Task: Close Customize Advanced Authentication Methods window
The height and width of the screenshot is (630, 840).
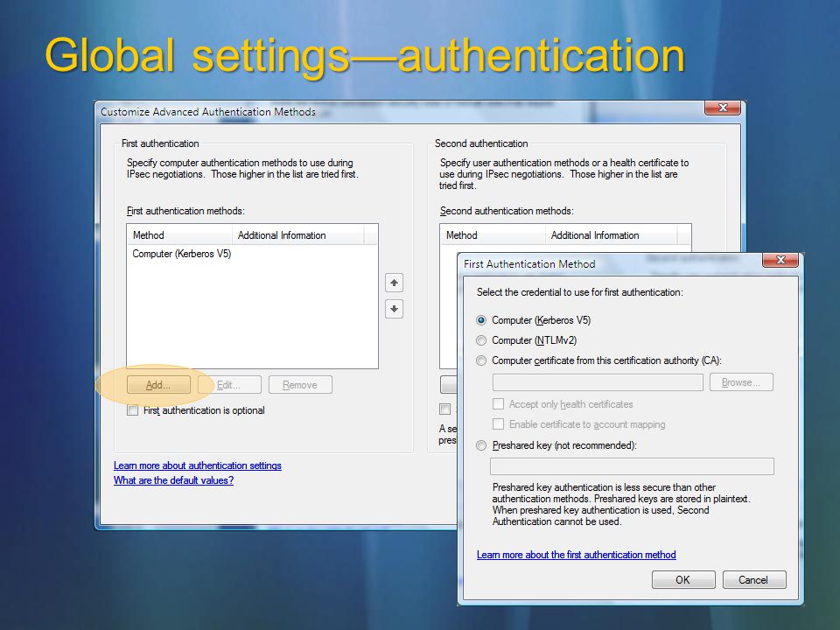Action: 722,108
